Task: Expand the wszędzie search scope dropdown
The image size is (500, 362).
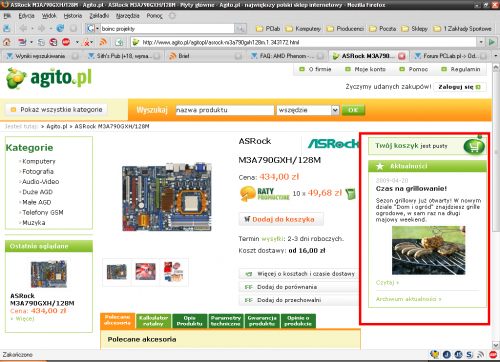Action: pos(335,110)
